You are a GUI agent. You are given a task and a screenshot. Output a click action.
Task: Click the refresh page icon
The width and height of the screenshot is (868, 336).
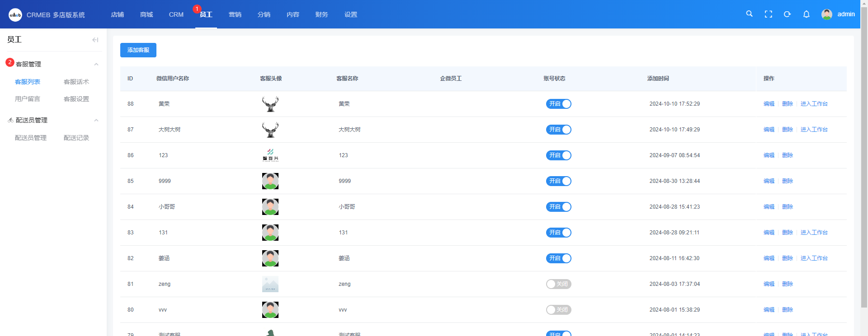click(x=787, y=14)
